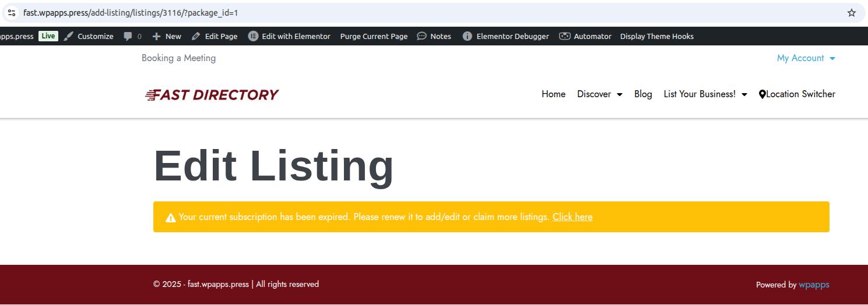Click the bookmark star icon in address bar
The image size is (868, 305).
pos(851,13)
